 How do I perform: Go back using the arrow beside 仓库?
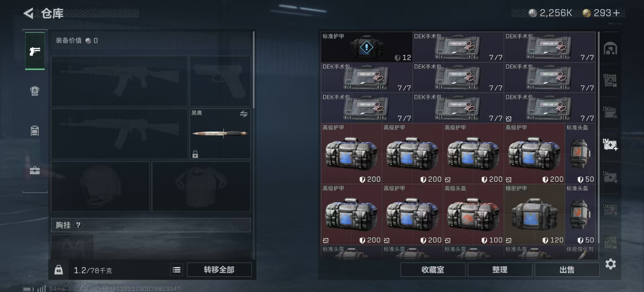coord(29,13)
